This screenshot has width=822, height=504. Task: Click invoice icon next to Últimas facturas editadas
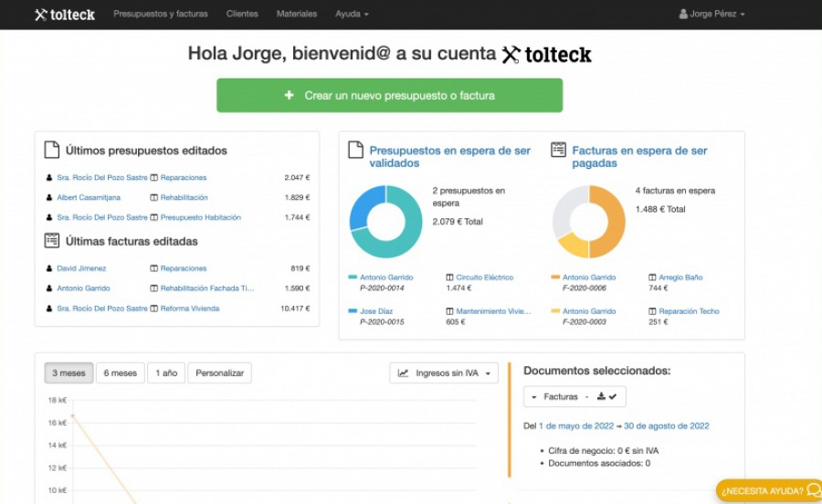coord(51,240)
